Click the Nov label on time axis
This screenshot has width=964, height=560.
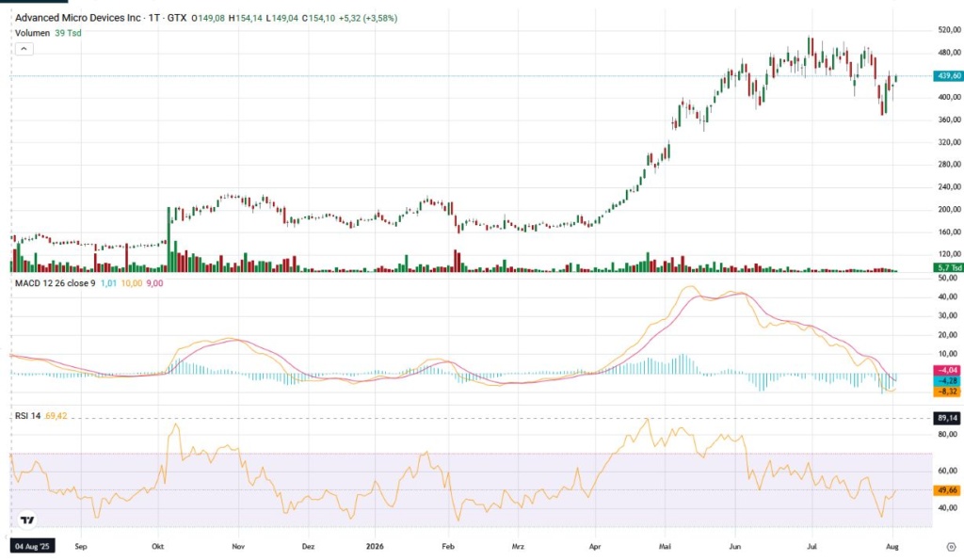(238, 547)
